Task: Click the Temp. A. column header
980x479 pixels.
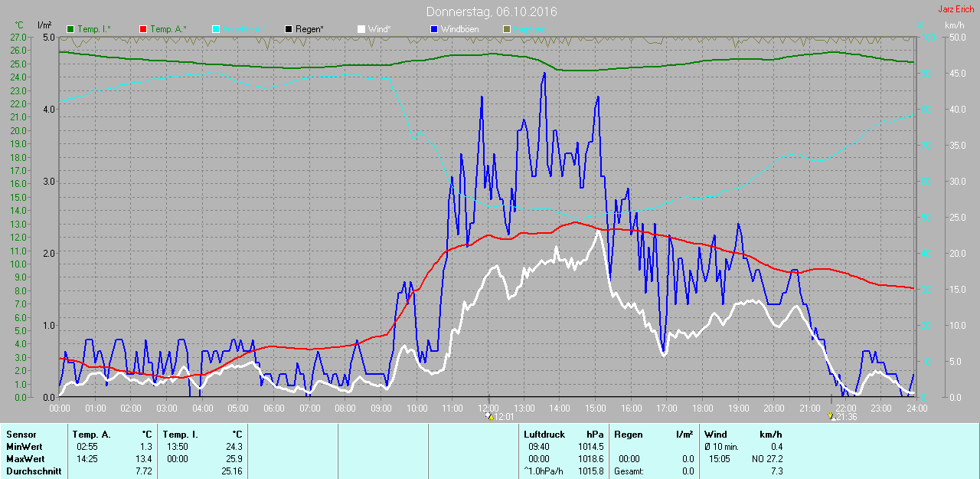Action: pyautogui.click(x=91, y=435)
